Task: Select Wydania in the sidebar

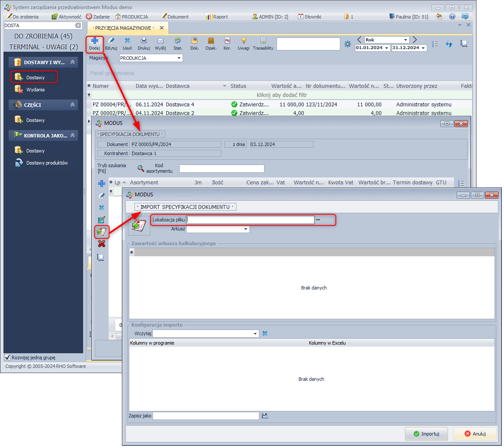Action: [35, 90]
